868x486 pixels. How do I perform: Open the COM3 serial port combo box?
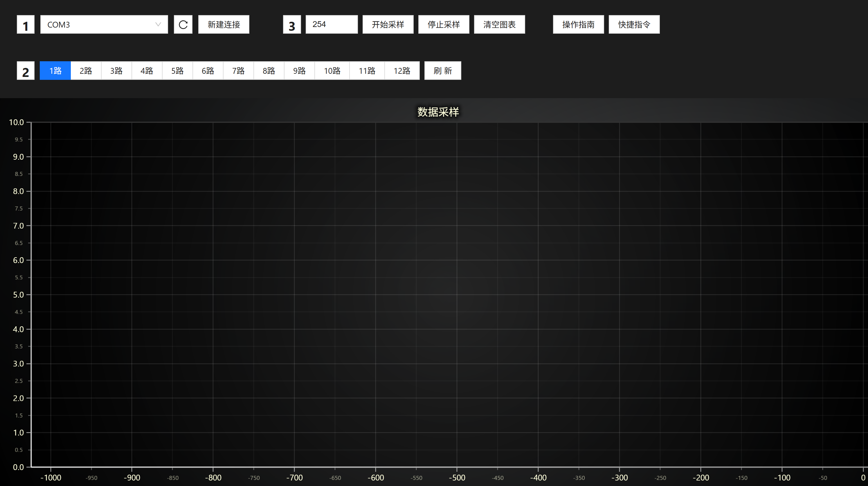[98, 24]
